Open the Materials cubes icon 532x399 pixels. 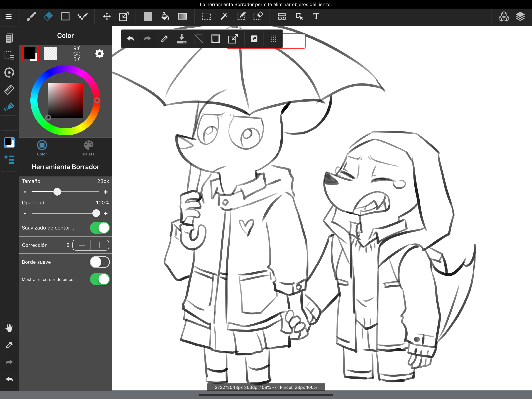[504, 16]
